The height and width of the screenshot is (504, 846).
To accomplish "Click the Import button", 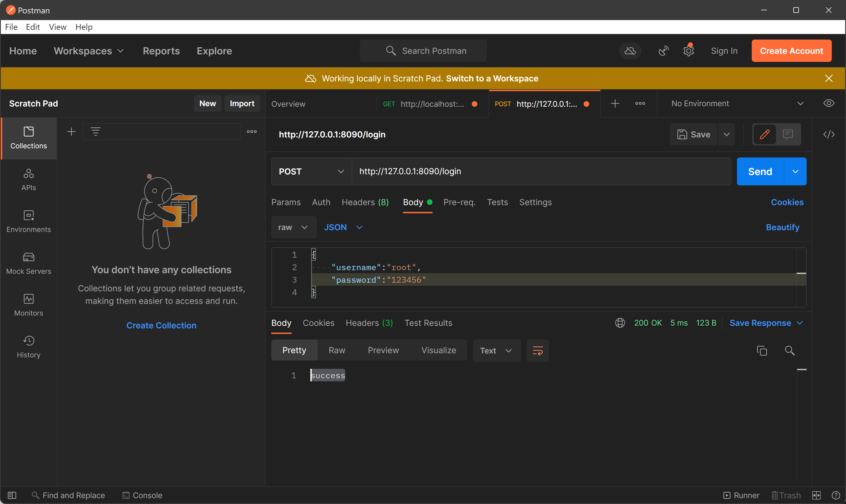I will click(242, 104).
